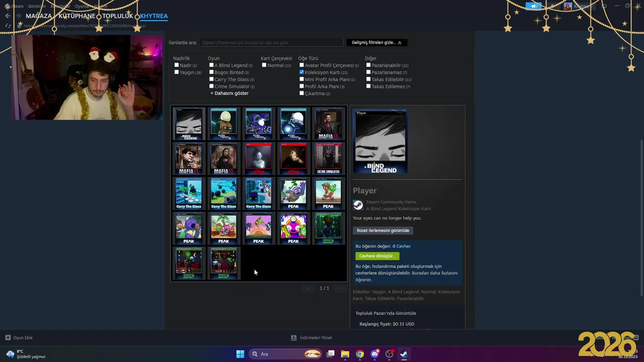
Task: Open the weather widget showing 8°C
Action: pos(26,354)
